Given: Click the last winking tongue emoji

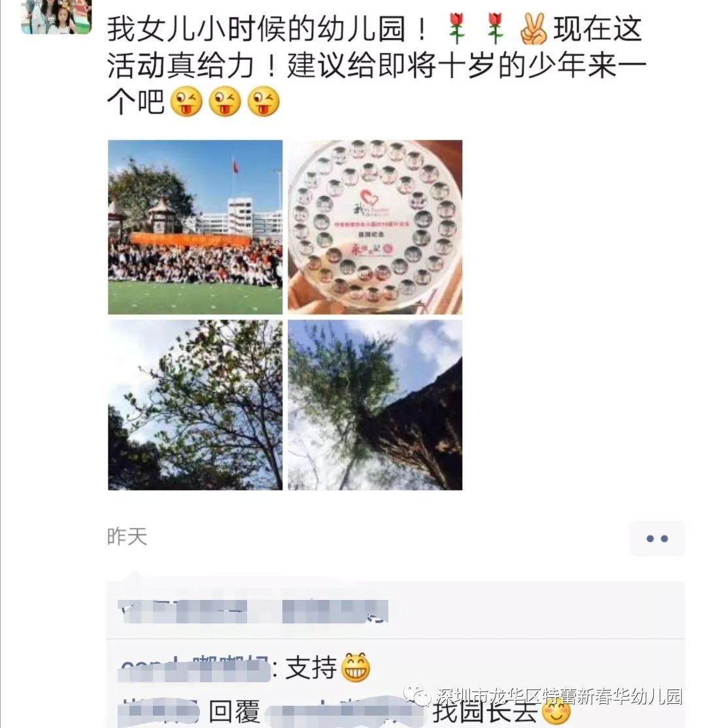Looking at the screenshot, I should point(263,102).
